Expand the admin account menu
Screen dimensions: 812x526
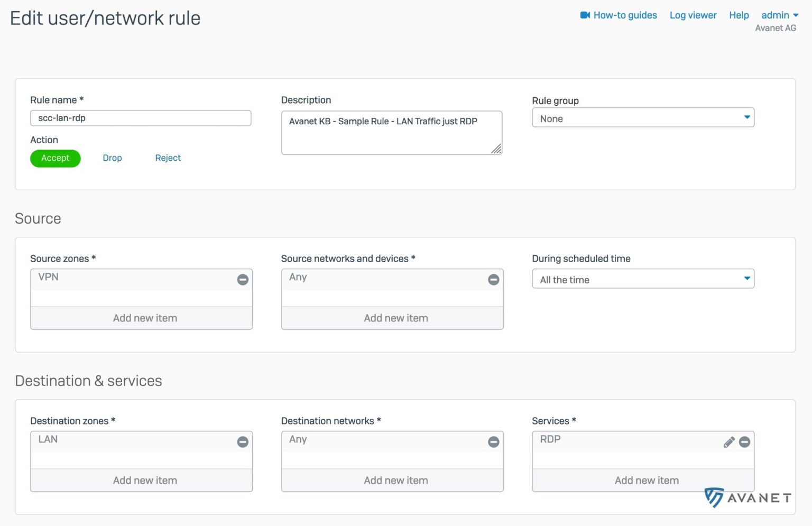point(779,15)
